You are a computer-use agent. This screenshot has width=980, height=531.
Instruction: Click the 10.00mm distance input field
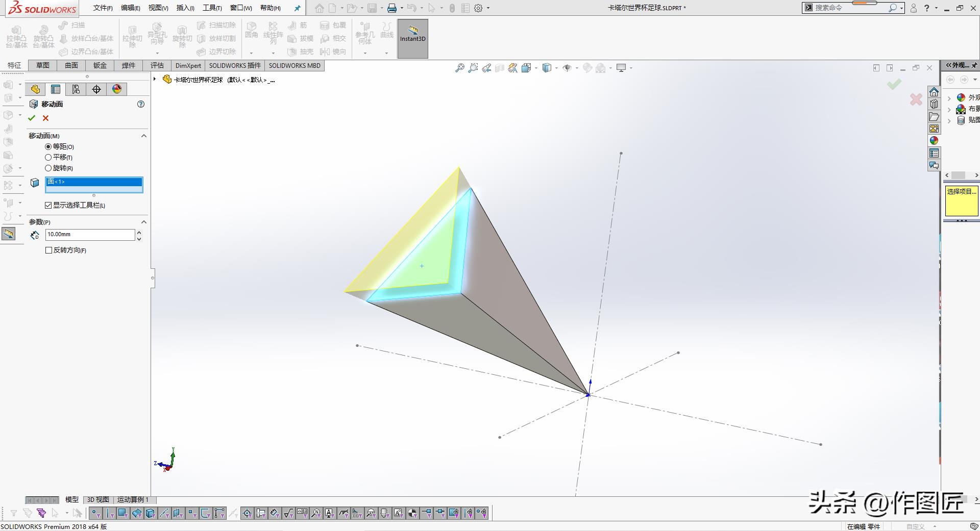(90, 234)
